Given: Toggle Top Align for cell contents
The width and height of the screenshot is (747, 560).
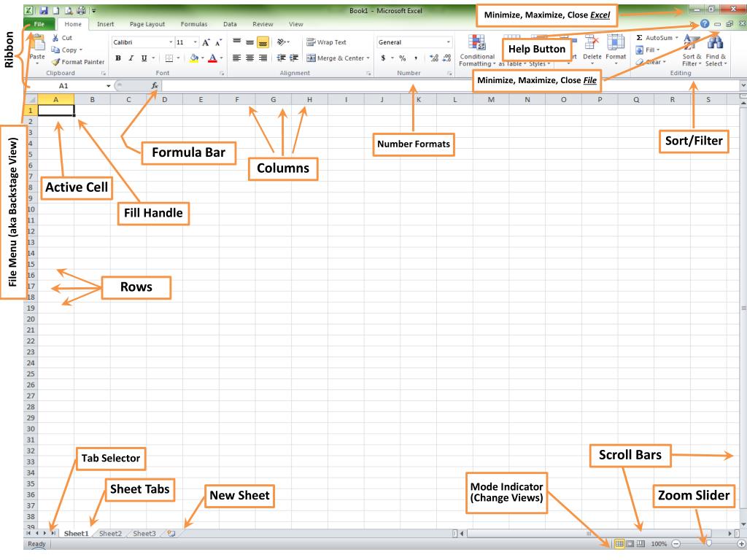Looking at the screenshot, I should 237,42.
